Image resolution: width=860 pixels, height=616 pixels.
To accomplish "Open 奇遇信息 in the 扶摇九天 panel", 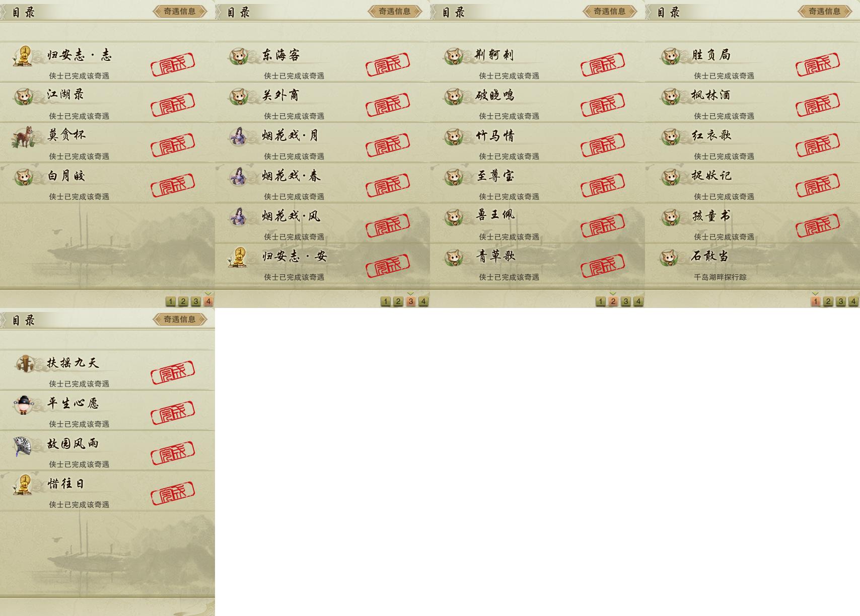I will [180, 319].
